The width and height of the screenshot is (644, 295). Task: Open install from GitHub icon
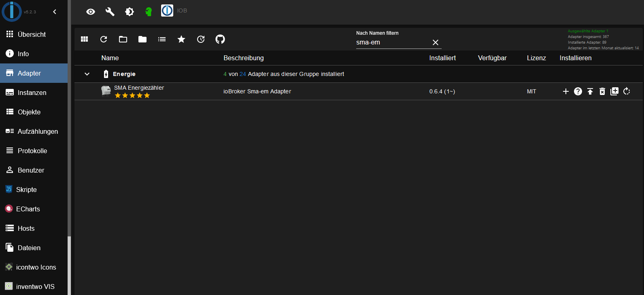(220, 39)
